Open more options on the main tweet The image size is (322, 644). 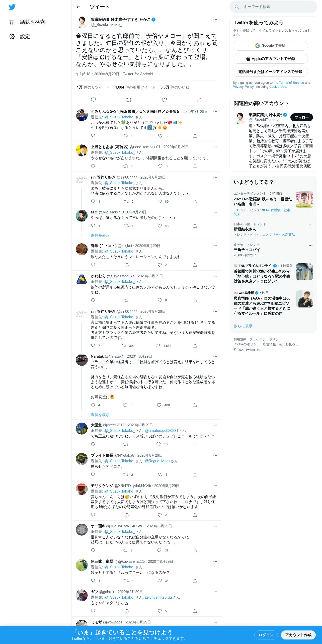coord(215,20)
